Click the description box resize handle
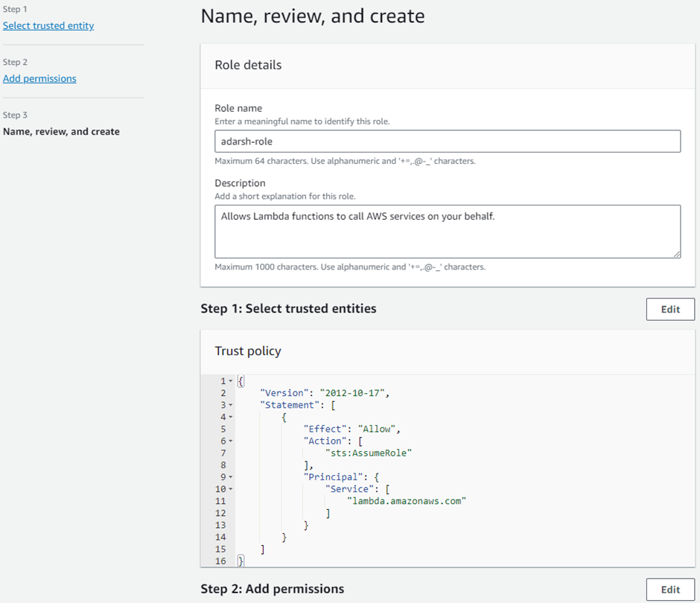The height and width of the screenshot is (603, 700). coord(676,255)
